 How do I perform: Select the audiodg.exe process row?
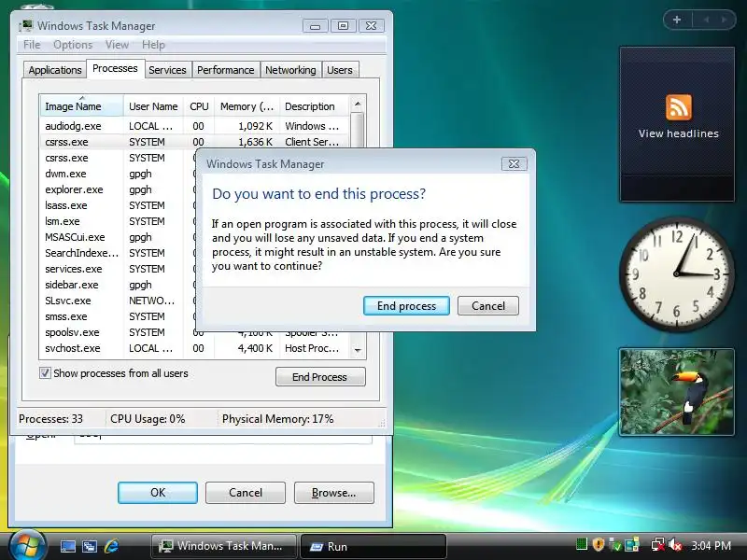coord(194,126)
